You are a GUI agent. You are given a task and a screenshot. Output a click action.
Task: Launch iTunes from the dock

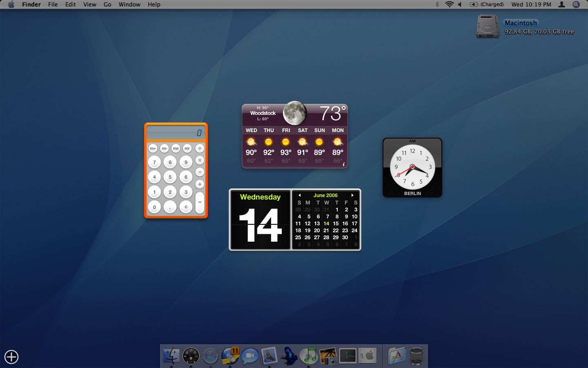coord(309,356)
